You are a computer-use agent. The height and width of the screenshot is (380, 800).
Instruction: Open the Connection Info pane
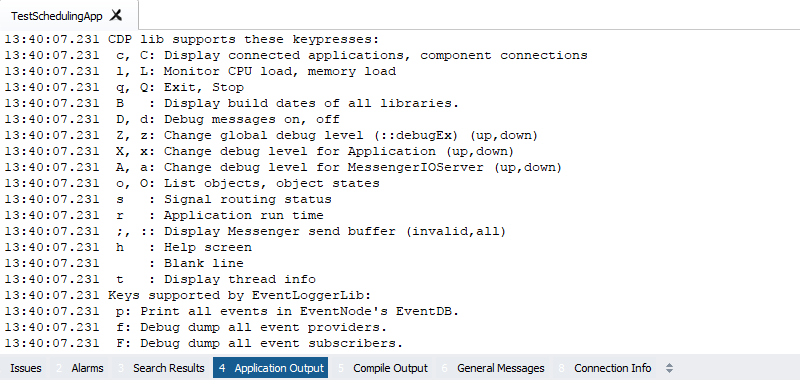[x=605, y=368]
